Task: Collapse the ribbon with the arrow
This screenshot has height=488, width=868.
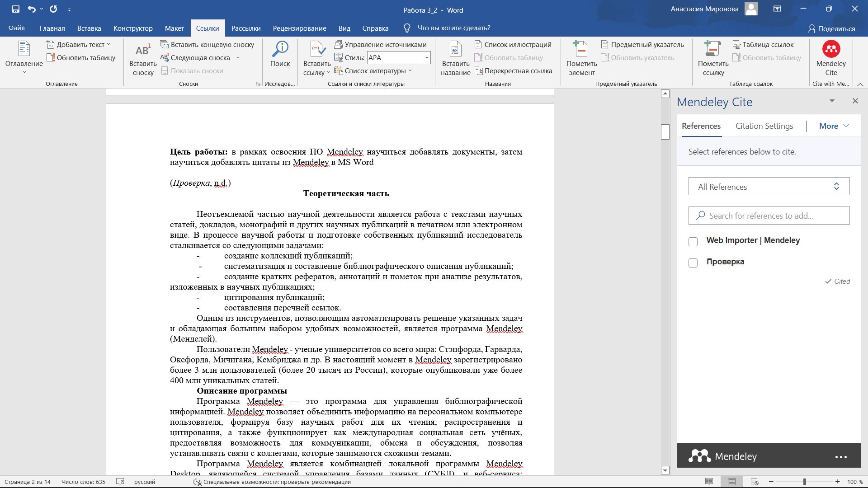Action: 860,84
